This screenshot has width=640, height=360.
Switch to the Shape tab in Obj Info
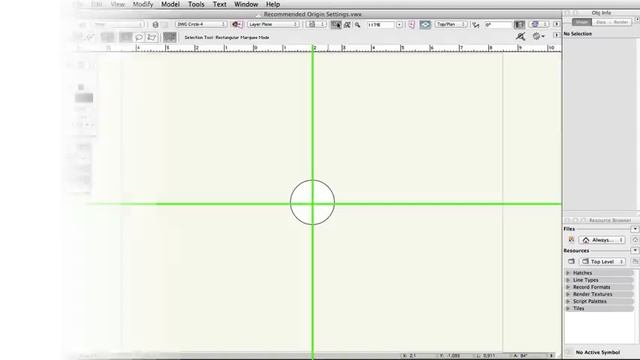point(582,22)
